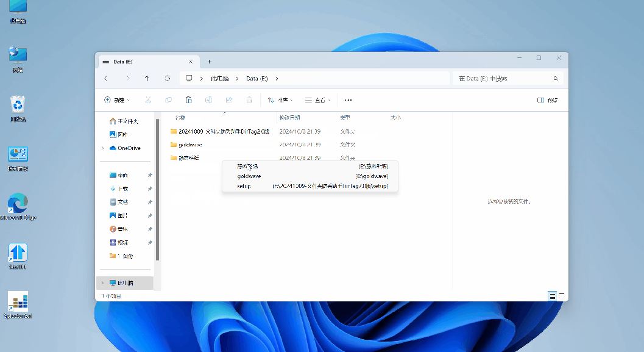
Task: Open the Sort dropdown in toolbar
Action: coord(280,100)
